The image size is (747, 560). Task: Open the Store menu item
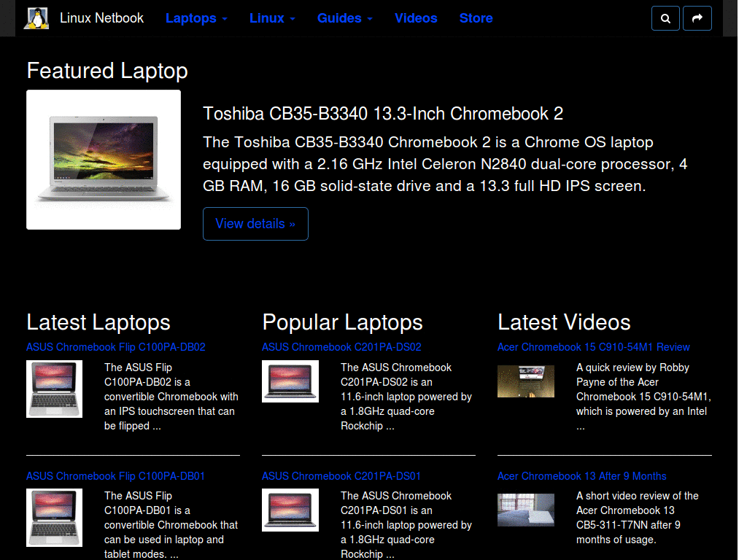tap(476, 18)
